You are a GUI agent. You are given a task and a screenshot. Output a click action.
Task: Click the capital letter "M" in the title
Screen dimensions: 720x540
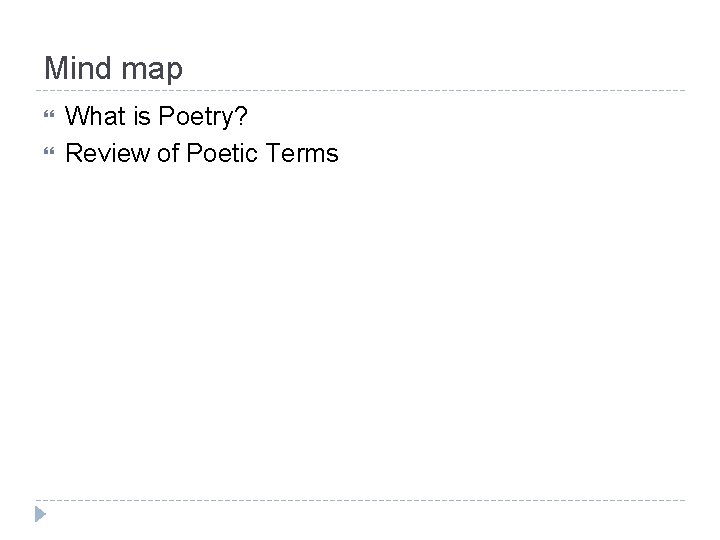point(56,68)
